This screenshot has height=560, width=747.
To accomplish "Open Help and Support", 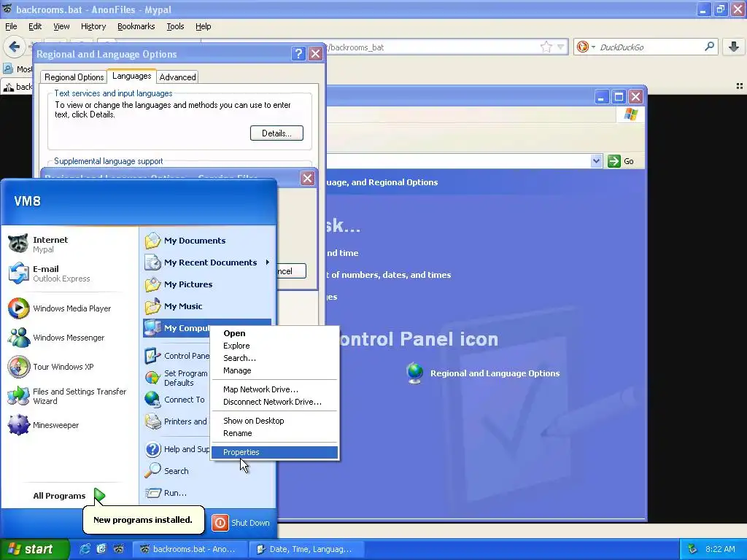I will 177,449.
